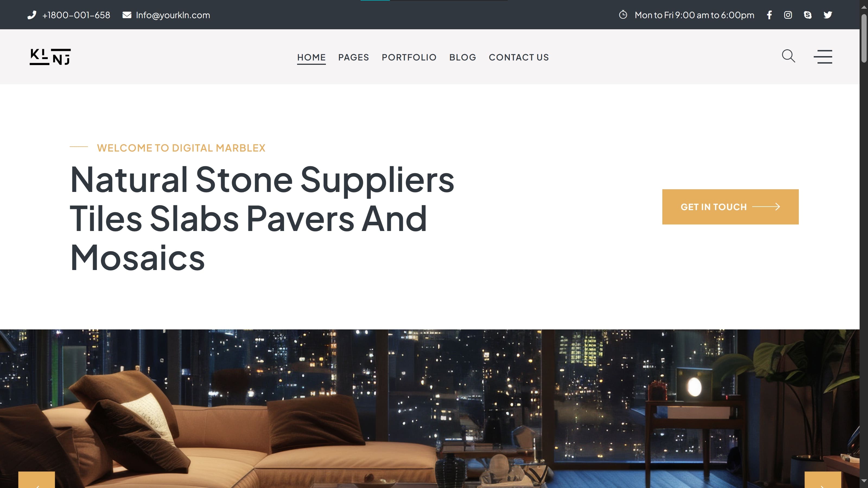Open the Skype social link

[x=808, y=15]
